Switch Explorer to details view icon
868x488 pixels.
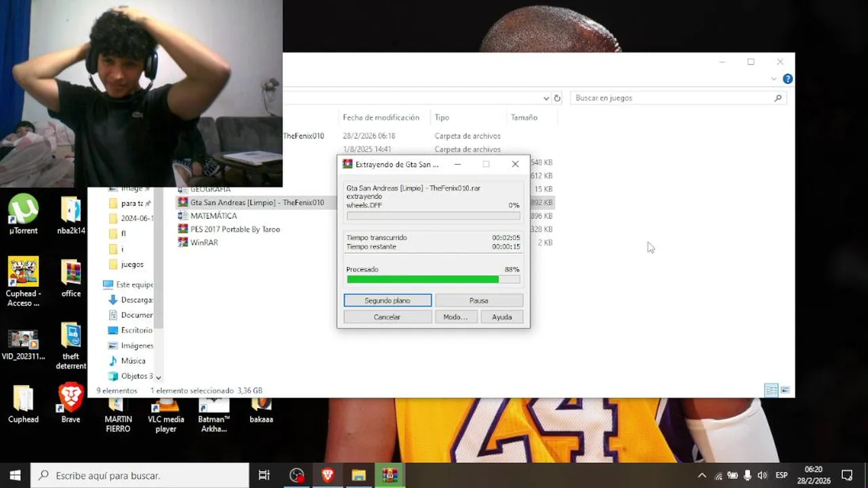click(x=771, y=390)
